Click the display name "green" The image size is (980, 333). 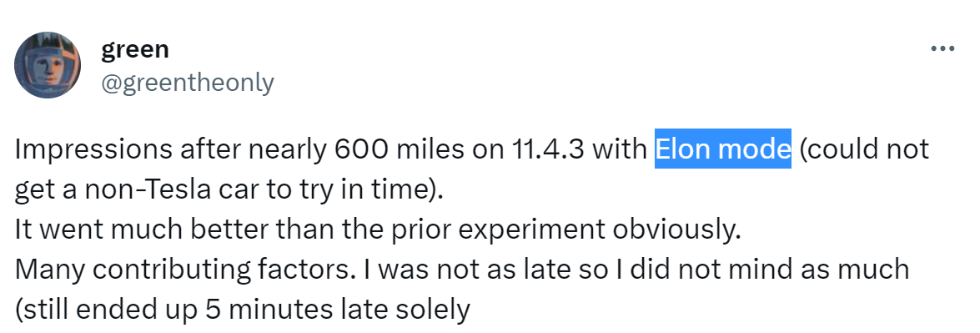135,48
